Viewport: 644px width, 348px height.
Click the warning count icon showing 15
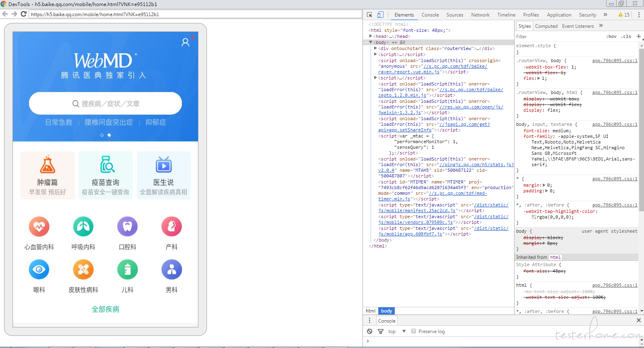pyautogui.click(x=623, y=15)
